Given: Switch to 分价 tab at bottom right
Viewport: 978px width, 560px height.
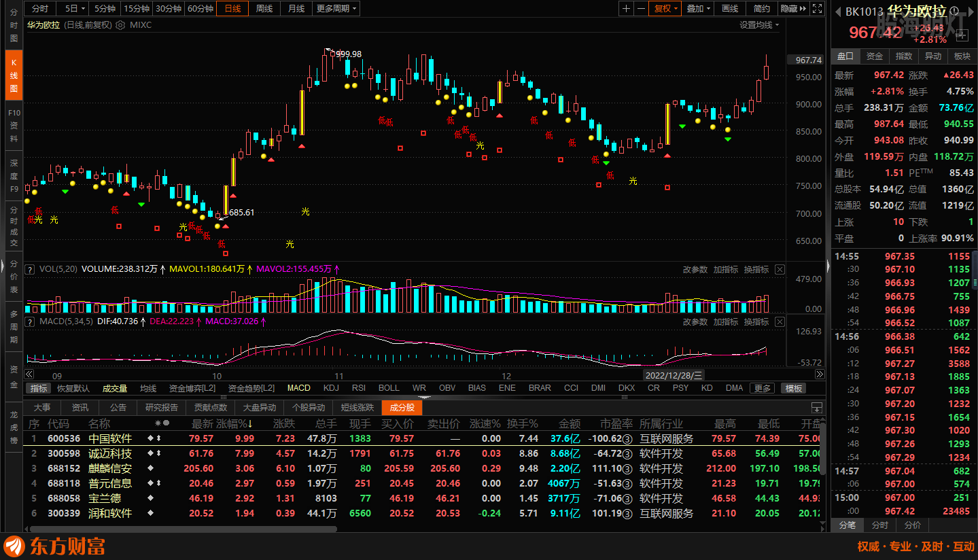Looking at the screenshot, I should tap(912, 525).
